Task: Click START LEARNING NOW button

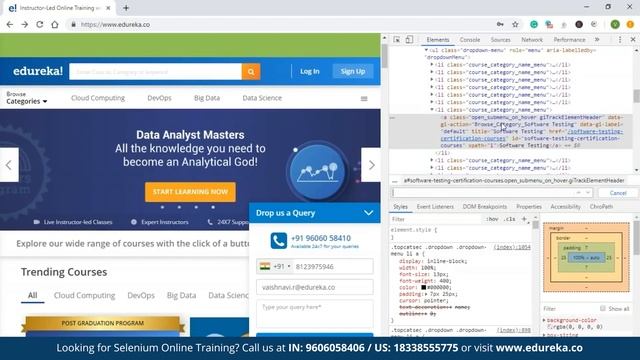Action: click(x=190, y=192)
